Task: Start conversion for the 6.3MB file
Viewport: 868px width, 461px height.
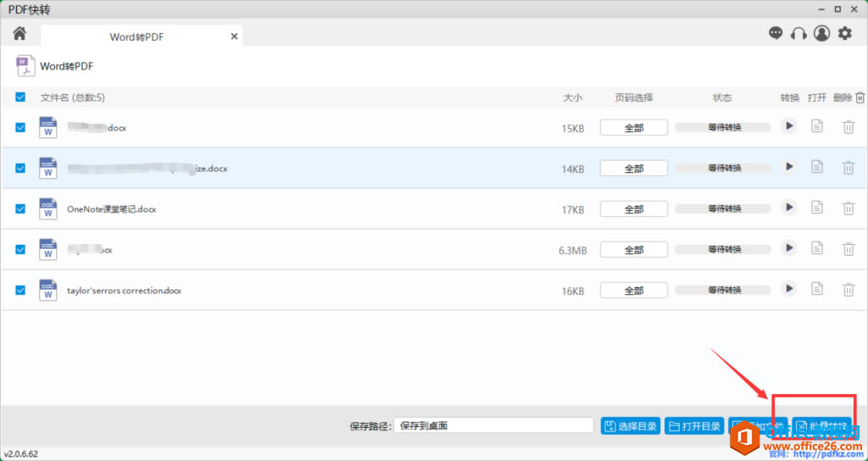Action: pyautogui.click(x=789, y=247)
